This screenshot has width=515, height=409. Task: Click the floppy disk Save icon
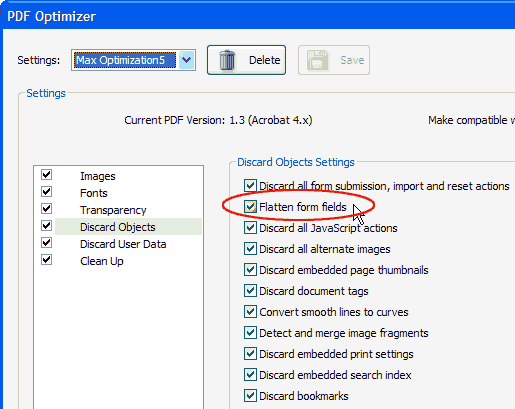pyautogui.click(x=318, y=60)
